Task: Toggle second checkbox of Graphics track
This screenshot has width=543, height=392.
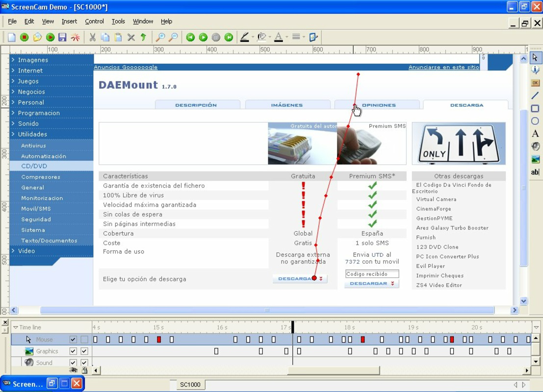Action: click(x=84, y=351)
